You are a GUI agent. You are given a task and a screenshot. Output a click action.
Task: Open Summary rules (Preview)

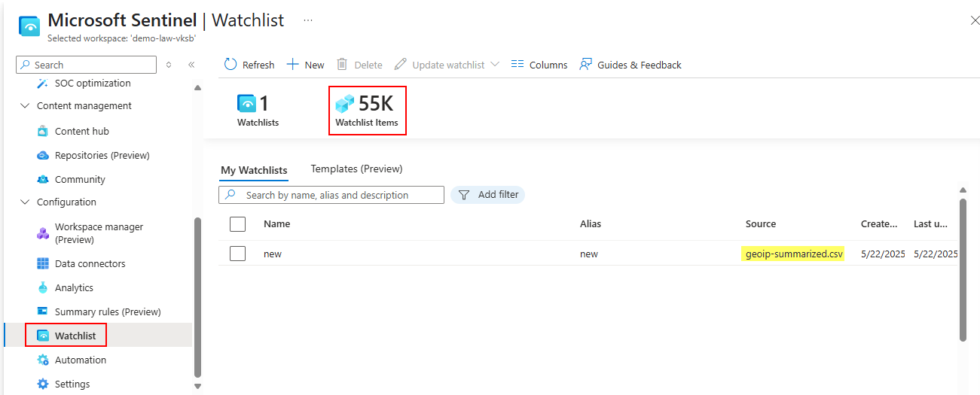[x=108, y=311]
